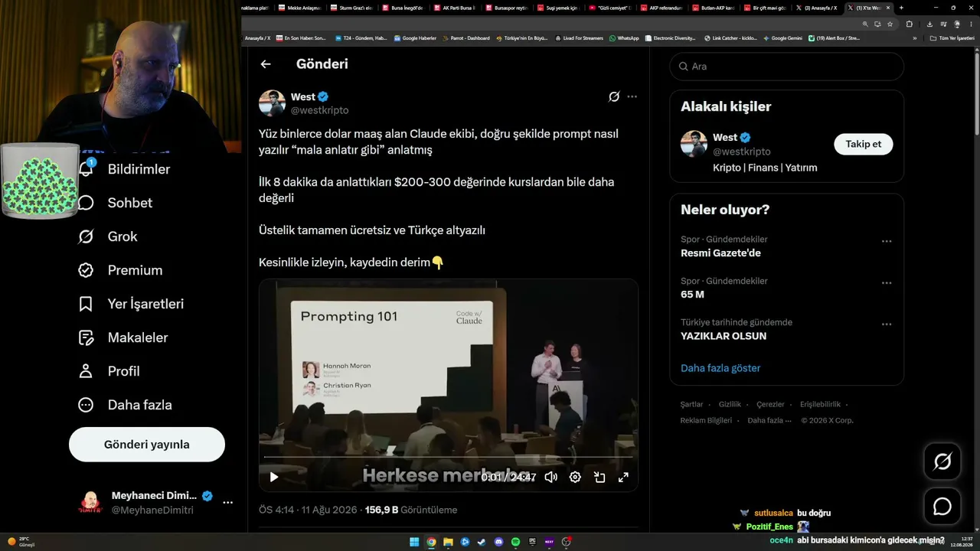Open Epic Games Launcher from the taskbar
The height and width of the screenshot is (551, 980).
(x=532, y=542)
